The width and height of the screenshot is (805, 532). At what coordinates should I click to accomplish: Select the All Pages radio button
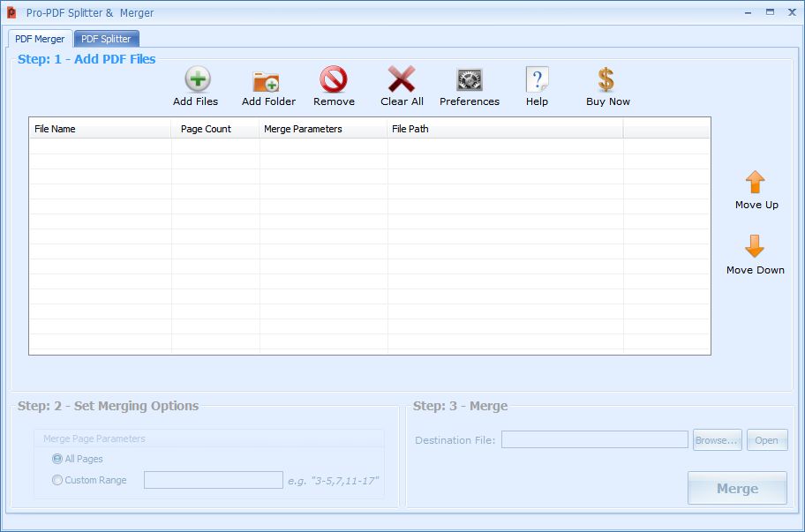tap(57, 459)
